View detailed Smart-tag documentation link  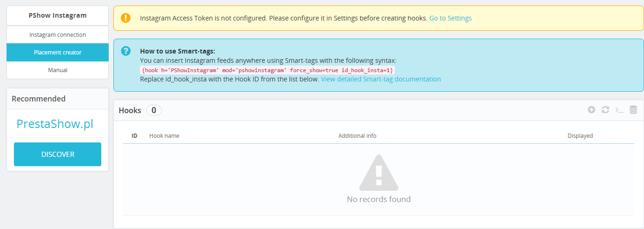(x=381, y=79)
